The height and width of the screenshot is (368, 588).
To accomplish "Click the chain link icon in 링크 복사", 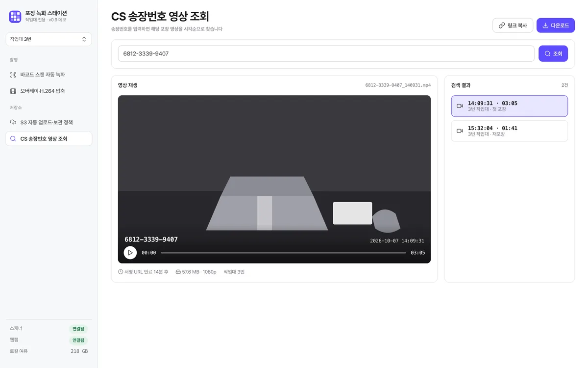I will [x=502, y=26].
